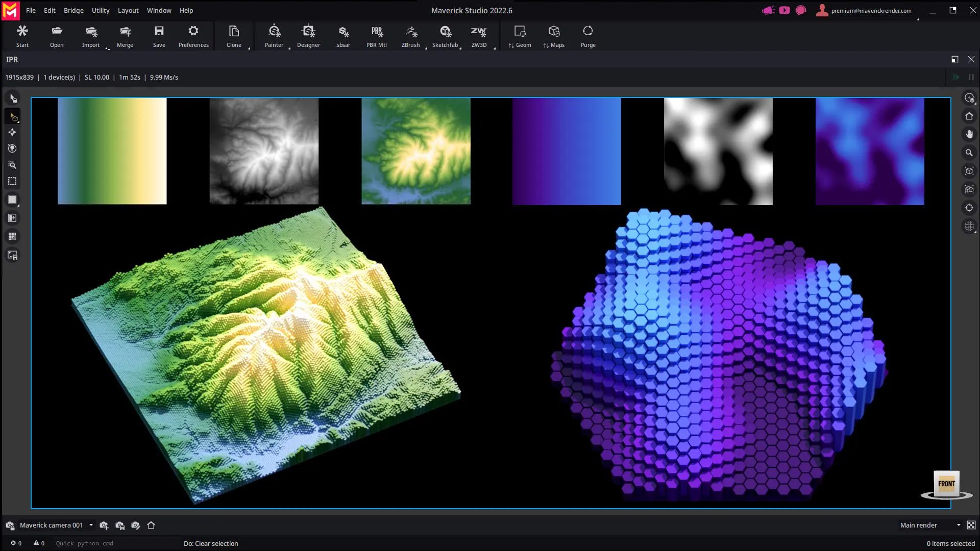Image resolution: width=980 pixels, height=551 pixels.
Task: Toggle the grid overlay in right sidebar
Action: pos(969,226)
